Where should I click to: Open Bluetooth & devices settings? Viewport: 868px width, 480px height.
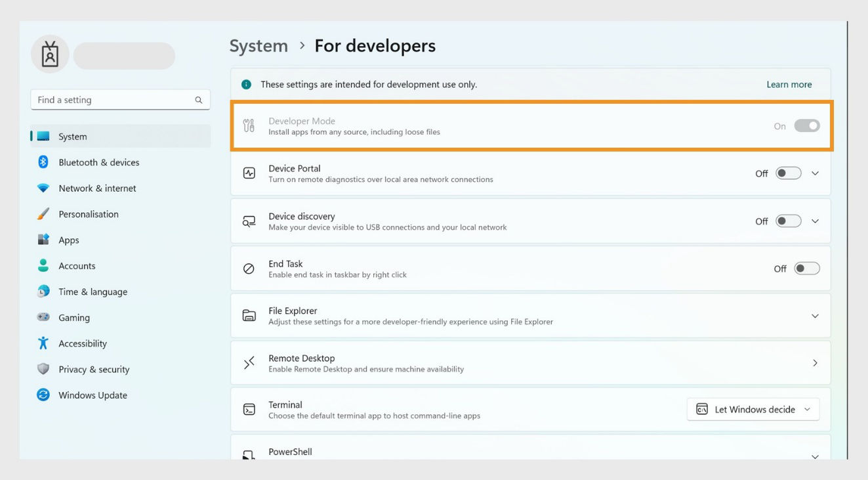121,162
